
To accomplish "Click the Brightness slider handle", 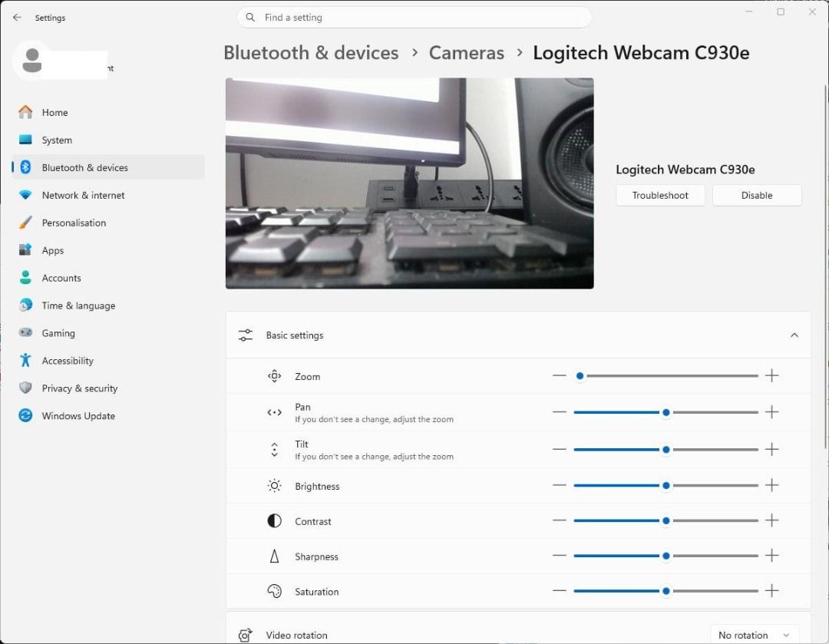I will point(666,485).
